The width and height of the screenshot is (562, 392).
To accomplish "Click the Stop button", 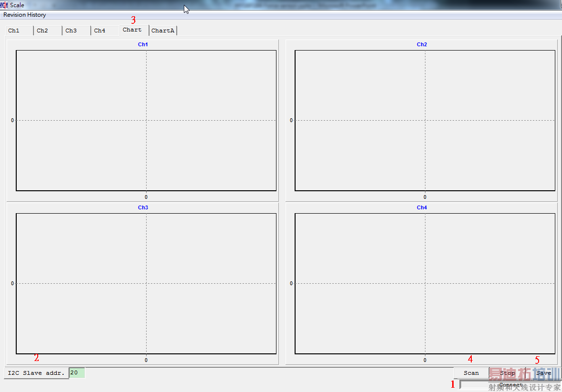I will click(508, 372).
